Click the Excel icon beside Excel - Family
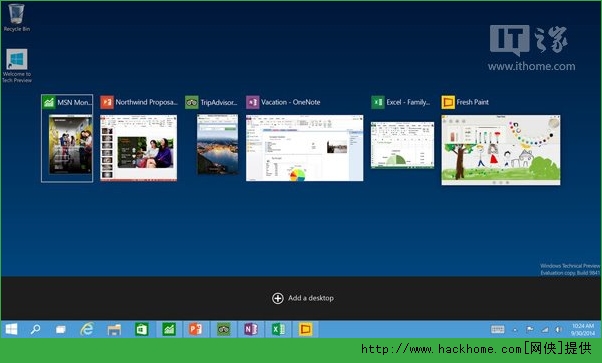Viewport: 602px width, 363px height. point(378,102)
